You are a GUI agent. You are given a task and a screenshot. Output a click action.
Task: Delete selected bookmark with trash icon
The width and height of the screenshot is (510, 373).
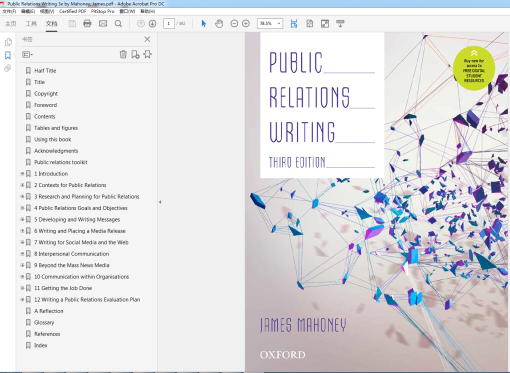pyautogui.click(x=123, y=54)
